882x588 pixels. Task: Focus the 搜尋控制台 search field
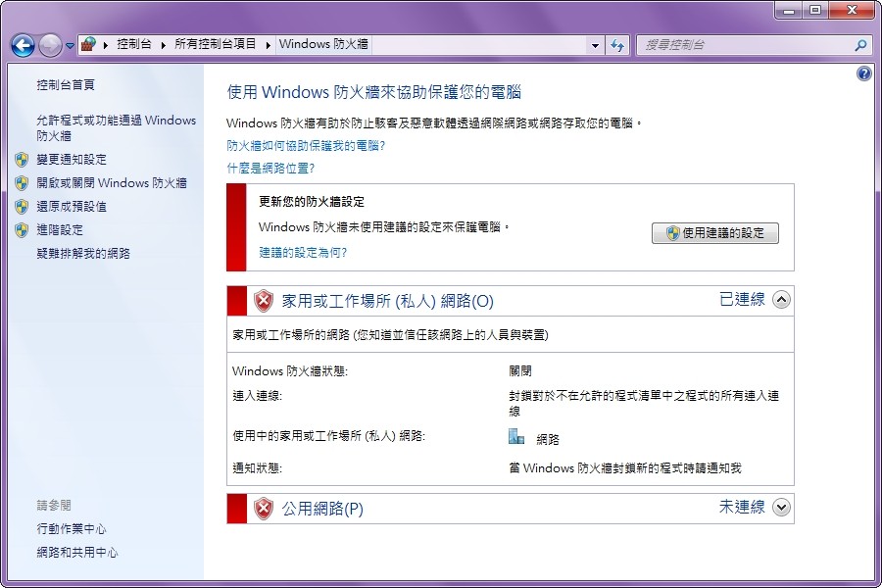coord(746,45)
